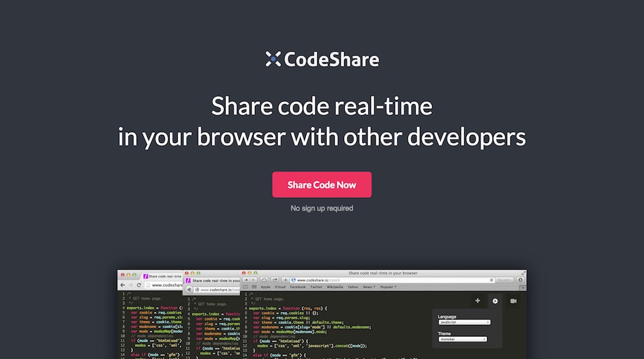Click the Wikipedia bookmark

tap(335, 287)
